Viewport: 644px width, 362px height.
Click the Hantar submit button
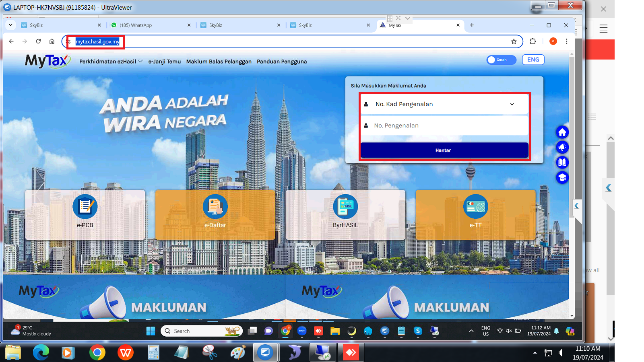coord(444,150)
